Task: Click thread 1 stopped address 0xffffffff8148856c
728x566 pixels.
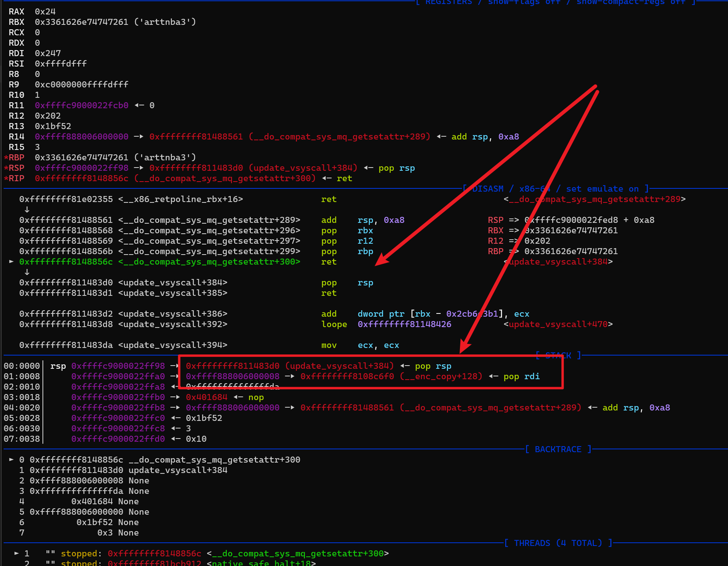Action: 154,554
